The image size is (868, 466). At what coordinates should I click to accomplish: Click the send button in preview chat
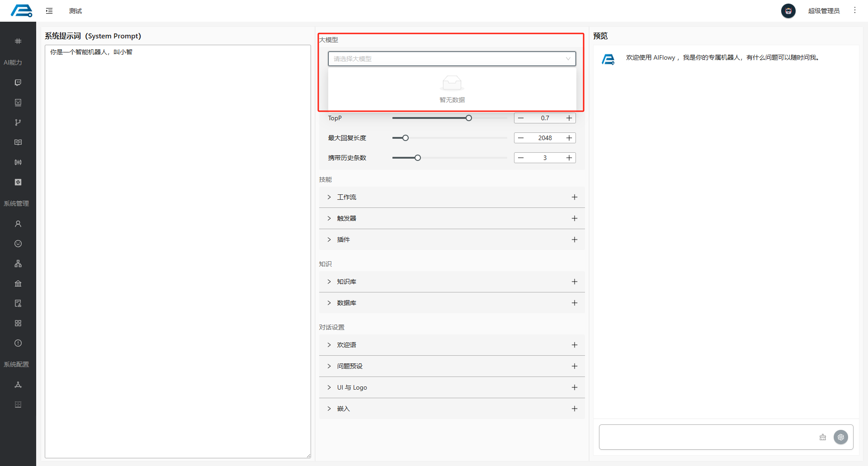(x=841, y=437)
